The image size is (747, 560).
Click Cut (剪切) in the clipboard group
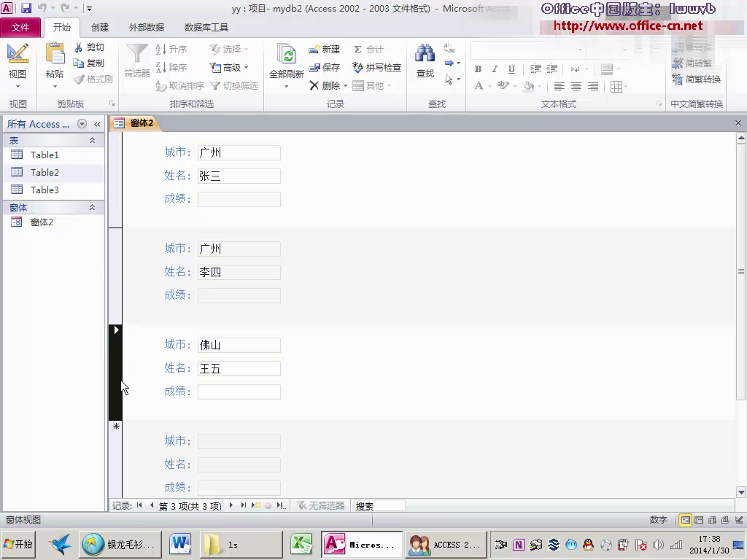click(x=89, y=47)
